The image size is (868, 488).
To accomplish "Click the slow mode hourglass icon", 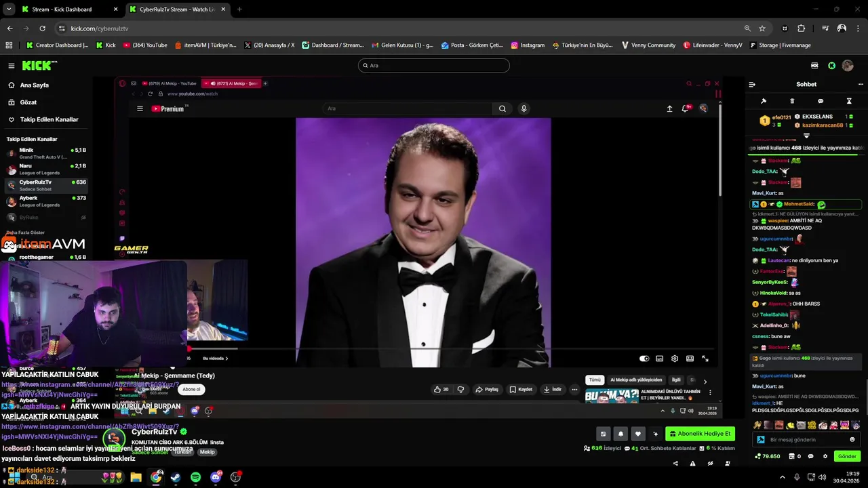I will tap(849, 101).
